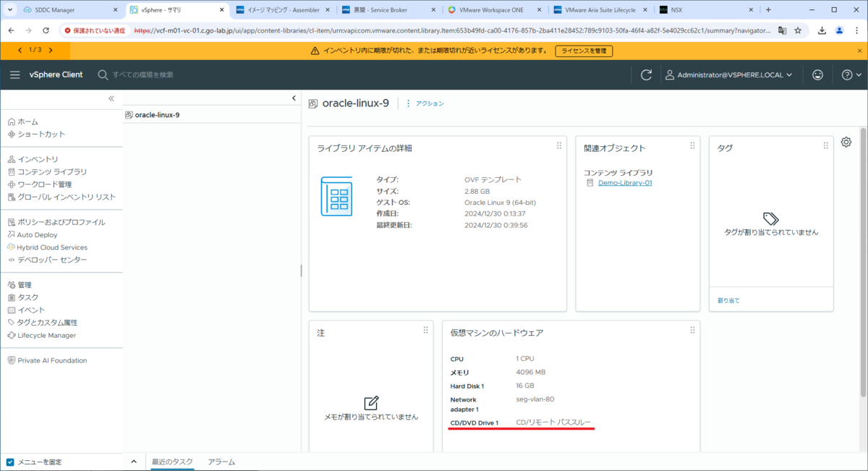This screenshot has width=868, height=471.
Task: Open the アクション menu
Action: (x=425, y=103)
